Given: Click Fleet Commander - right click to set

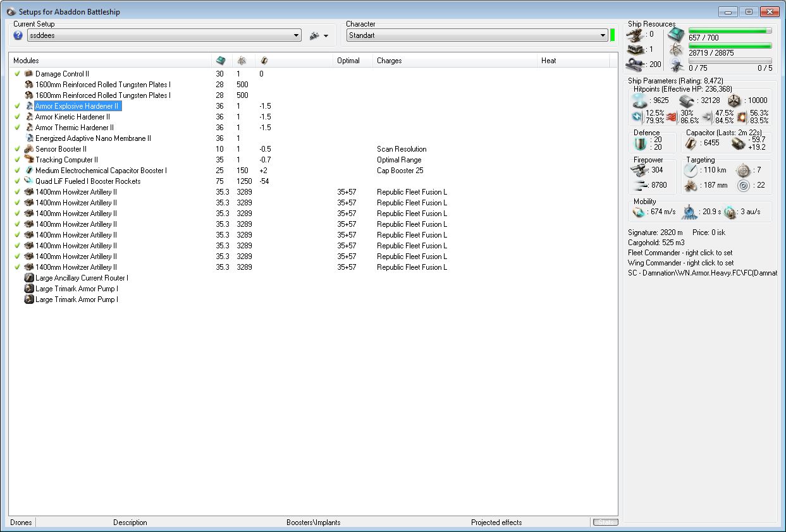Looking at the screenshot, I should coord(680,253).
